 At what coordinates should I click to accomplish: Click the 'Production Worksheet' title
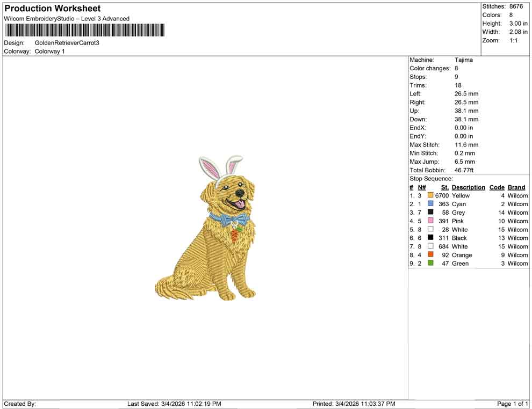pos(53,9)
